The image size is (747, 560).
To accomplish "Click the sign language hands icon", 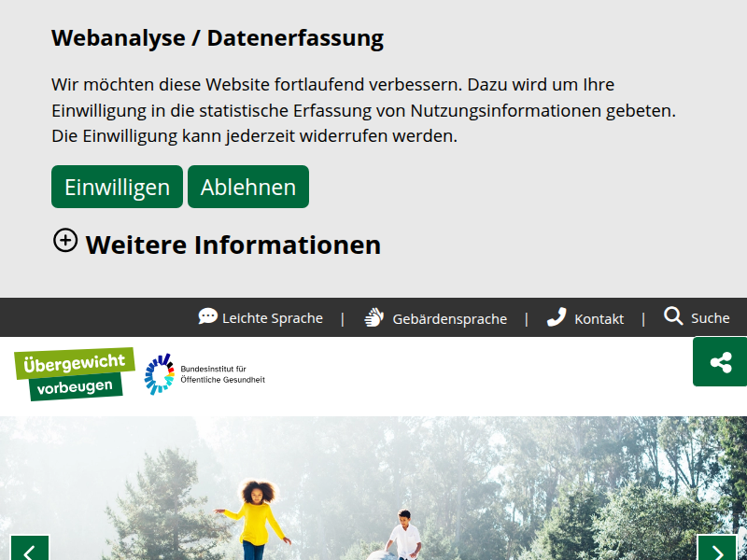I will click(x=374, y=317).
